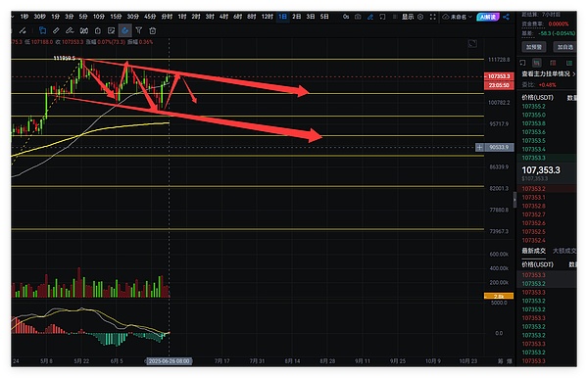Click the ruler measure tool icon
The image size is (588, 378).
coord(56,30)
